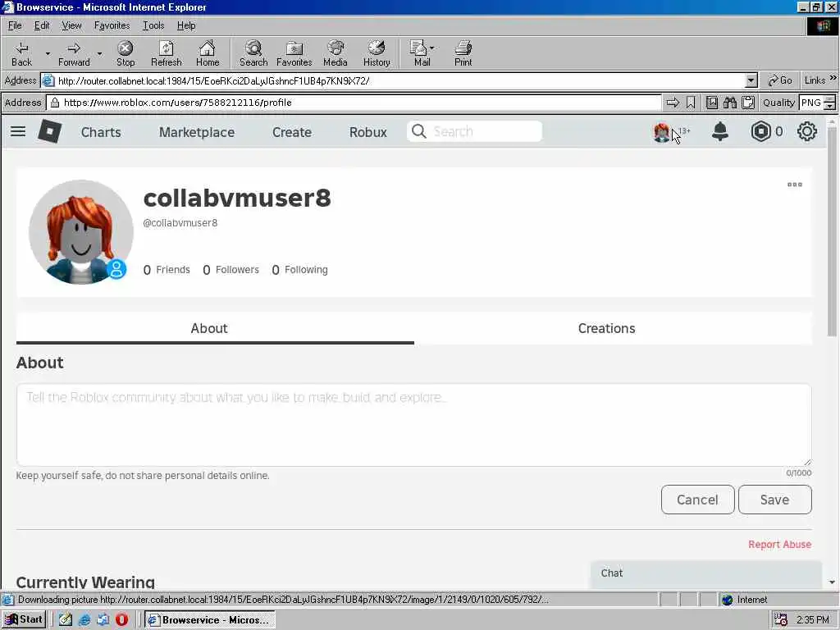Click the Refresh toolbar button

click(x=166, y=53)
